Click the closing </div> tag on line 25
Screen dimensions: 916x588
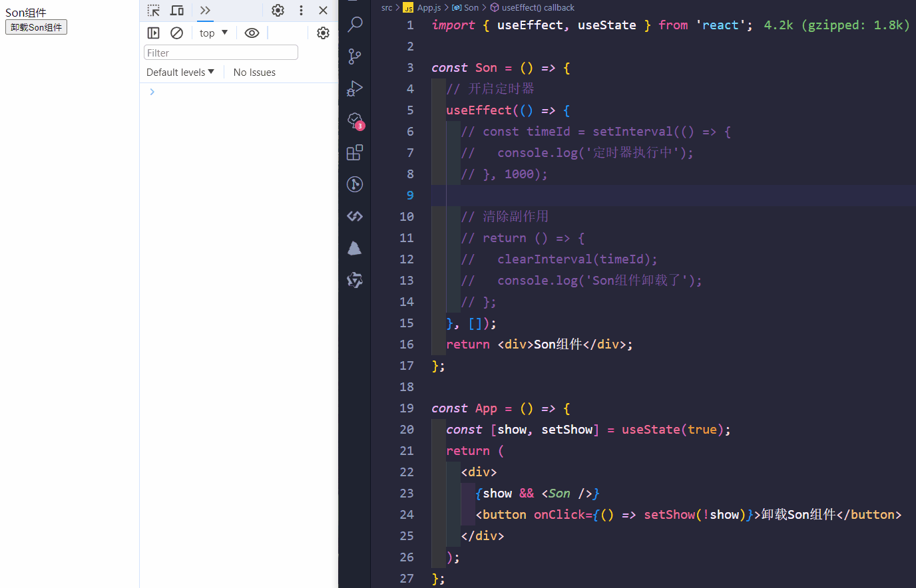coord(483,536)
